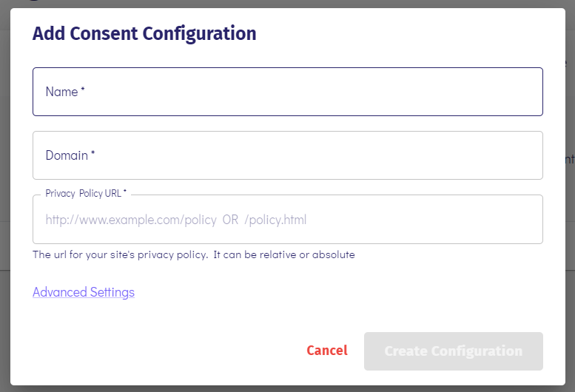Click the asterisk beside Domain

pyautogui.click(x=93, y=153)
